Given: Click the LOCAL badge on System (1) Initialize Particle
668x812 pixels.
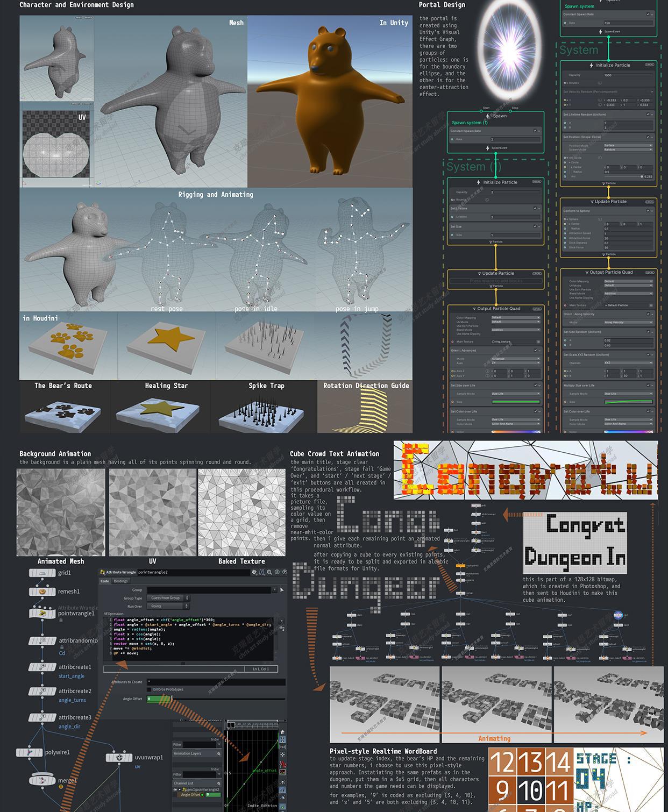Looking at the screenshot, I should tap(537, 182).
